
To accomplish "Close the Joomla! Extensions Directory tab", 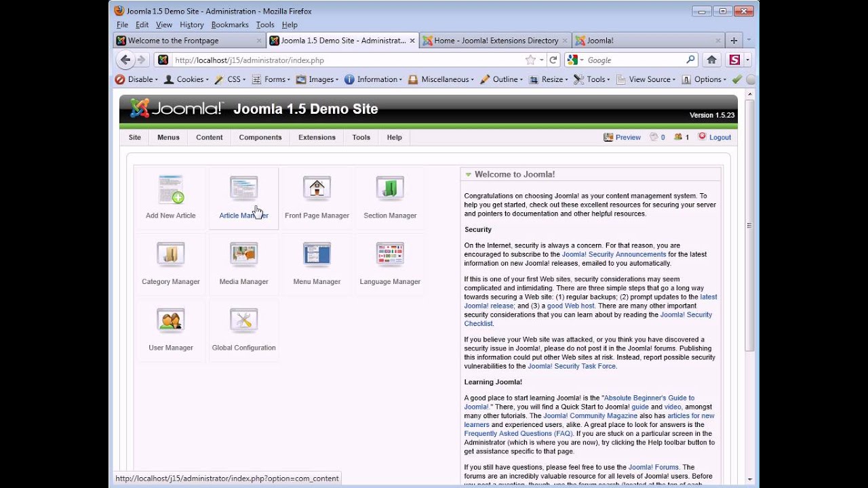I will coord(564,41).
